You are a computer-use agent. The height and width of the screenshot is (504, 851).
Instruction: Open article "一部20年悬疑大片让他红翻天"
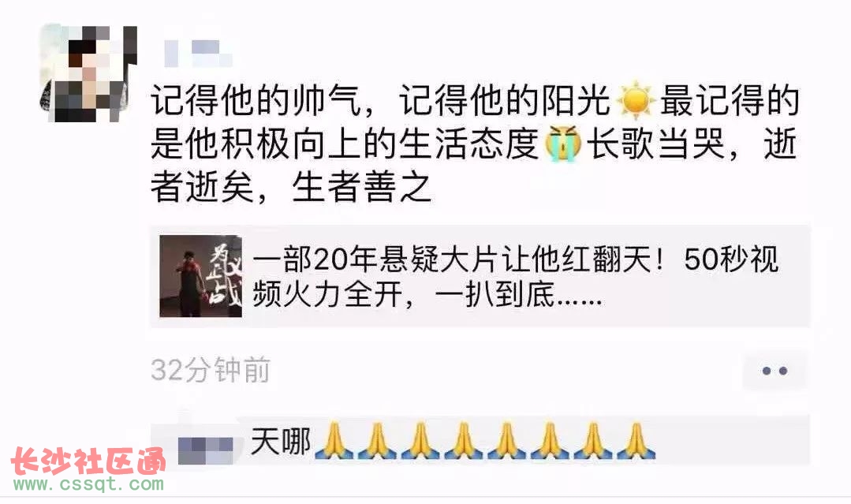click(452, 259)
